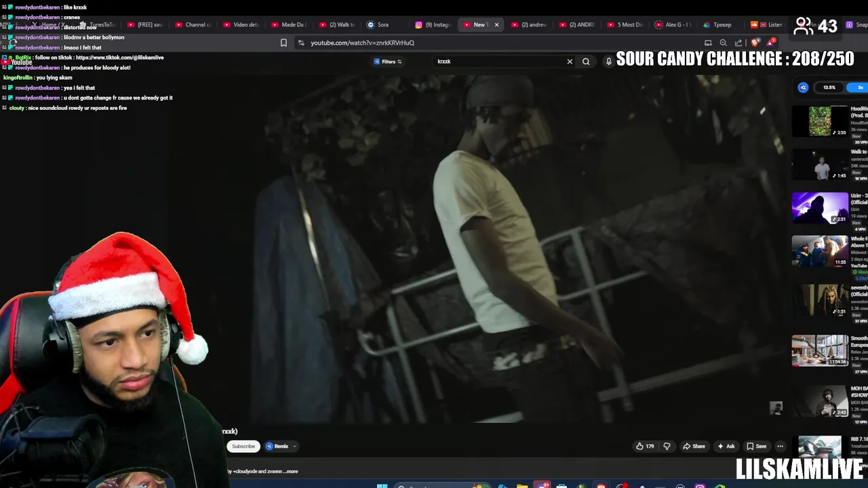Close the active New tab
The height and width of the screenshot is (488, 868).
[496, 25]
